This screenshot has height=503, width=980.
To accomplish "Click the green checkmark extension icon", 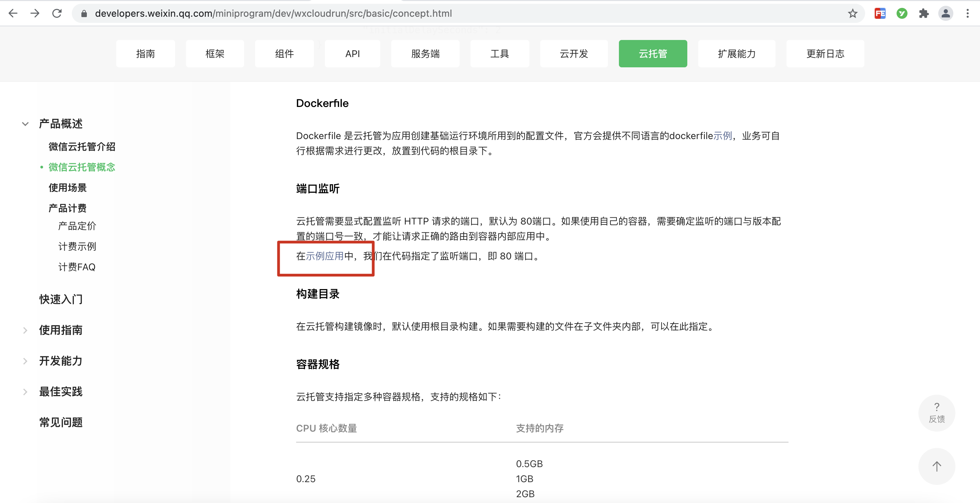I will 902,13.
